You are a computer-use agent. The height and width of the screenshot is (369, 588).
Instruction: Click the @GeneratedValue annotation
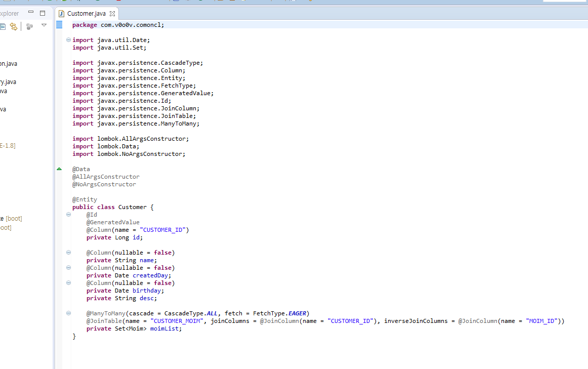[113, 222]
